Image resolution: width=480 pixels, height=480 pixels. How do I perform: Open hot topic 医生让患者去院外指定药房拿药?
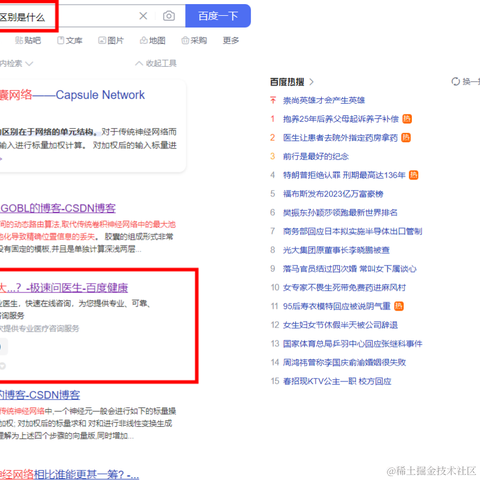point(340,138)
